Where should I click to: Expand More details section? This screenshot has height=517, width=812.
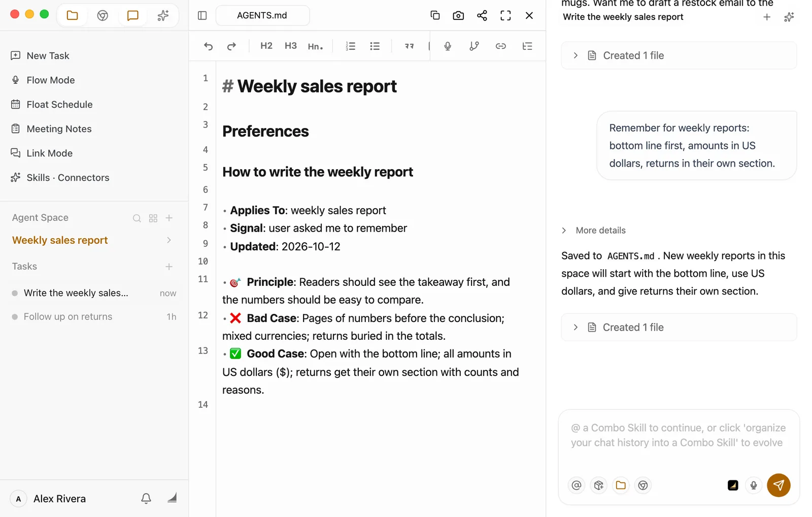coord(594,231)
